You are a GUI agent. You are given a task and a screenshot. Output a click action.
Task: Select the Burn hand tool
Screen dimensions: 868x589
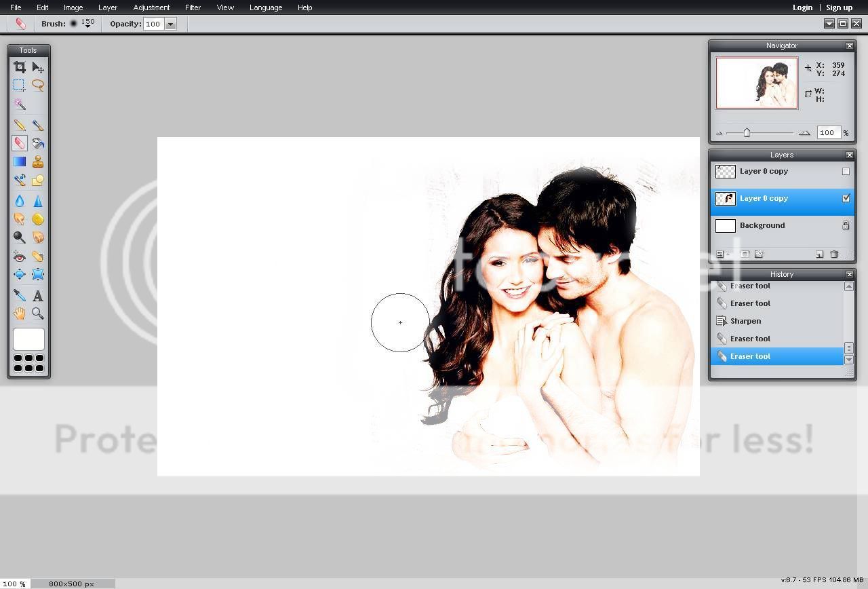pyautogui.click(x=38, y=237)
